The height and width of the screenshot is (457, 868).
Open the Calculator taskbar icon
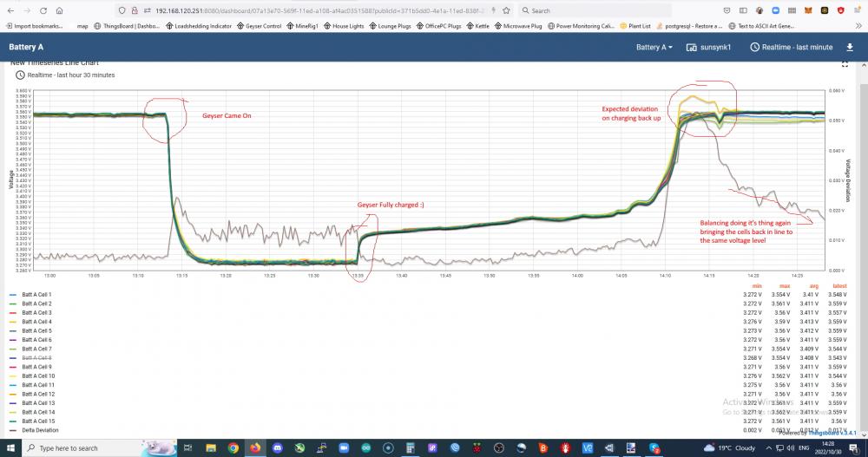tap(411, 447)
